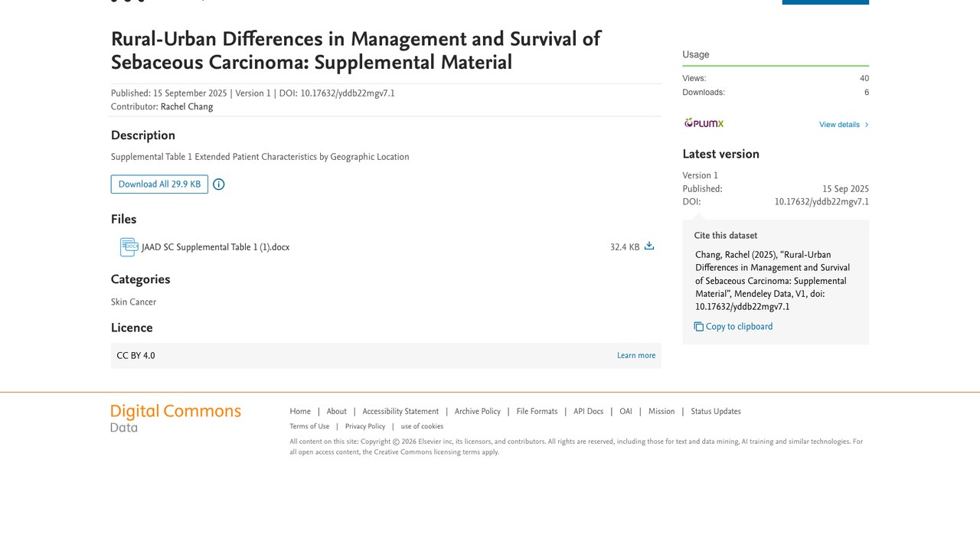Open the Mission footer link
Image resolution: width=980 pixels, height=551 pixels.
pos(661,412)
